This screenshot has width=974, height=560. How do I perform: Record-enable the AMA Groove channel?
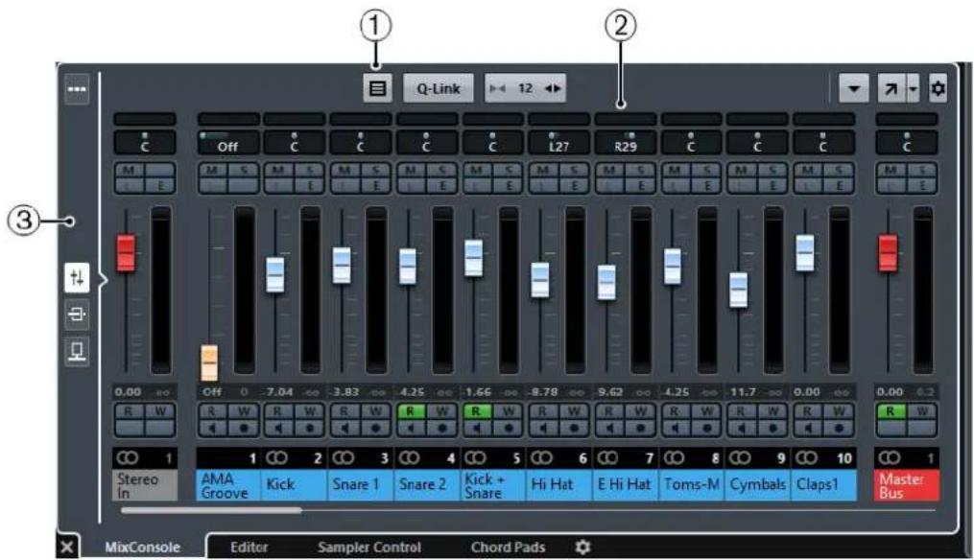point(244,428)
